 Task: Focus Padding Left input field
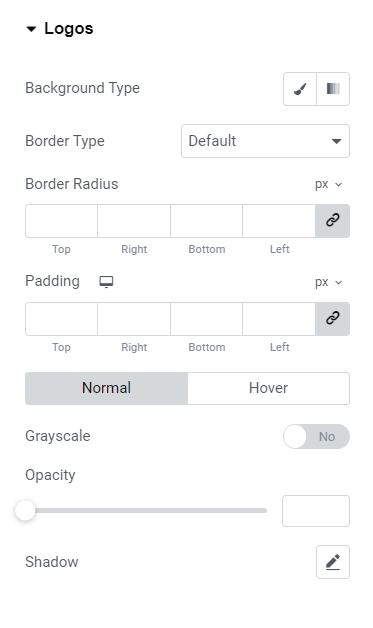click(x=279, y=319)
